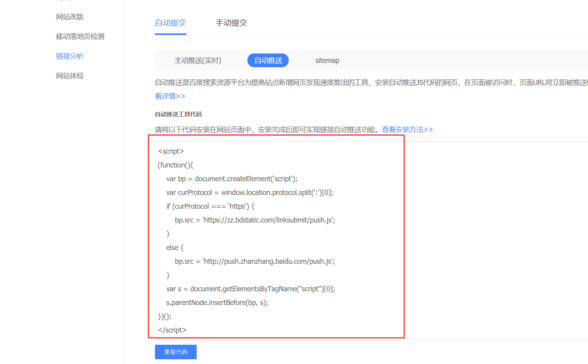Open 网站体检 in the sidebar
Screen dimensions: 588x364
70,76
